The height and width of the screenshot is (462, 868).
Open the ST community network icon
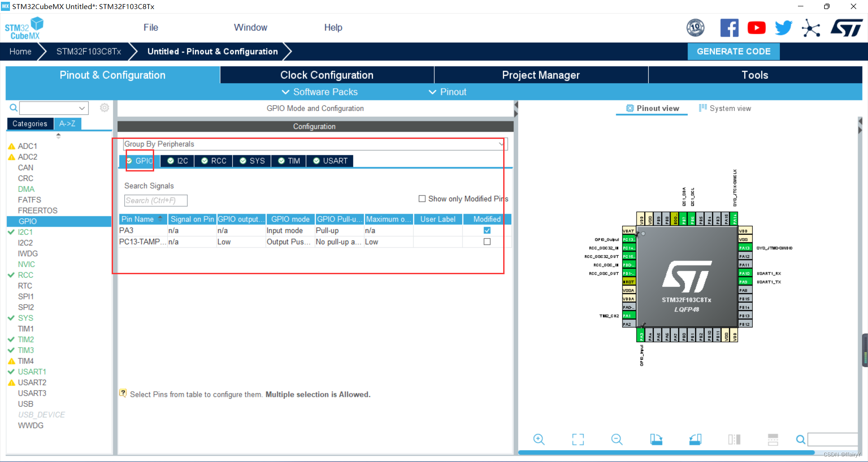coord(811,28)
